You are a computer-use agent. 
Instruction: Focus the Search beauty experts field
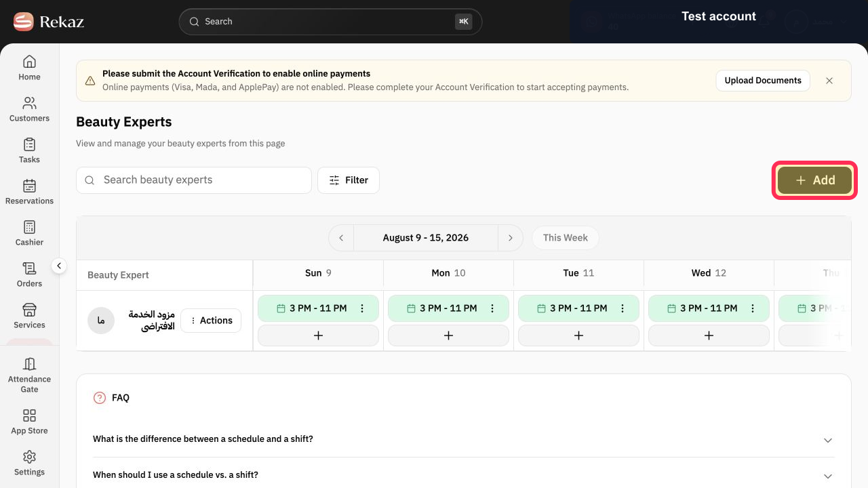pyautogui.click(x=194, y=180)
